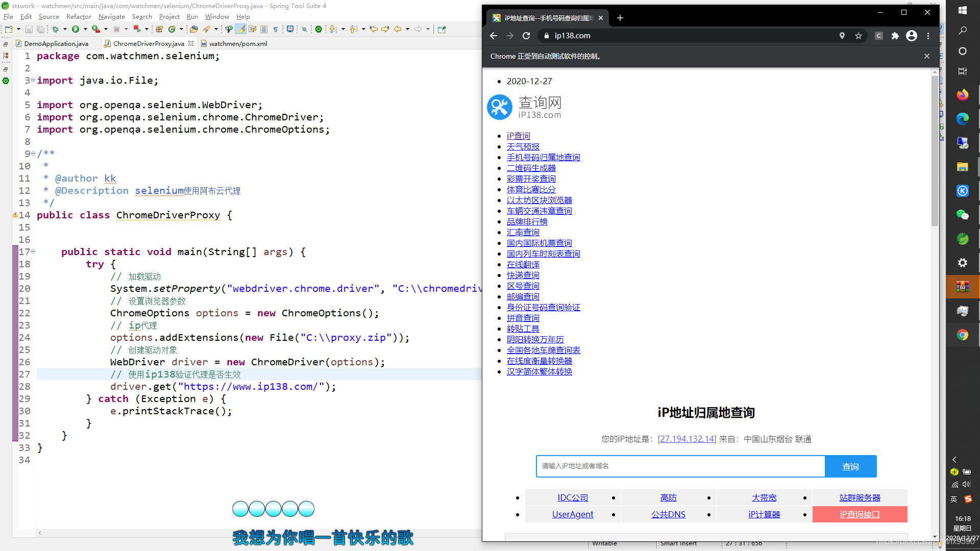
Task: Open Chrome extensions puzzle icon
Action: point(895,36)
